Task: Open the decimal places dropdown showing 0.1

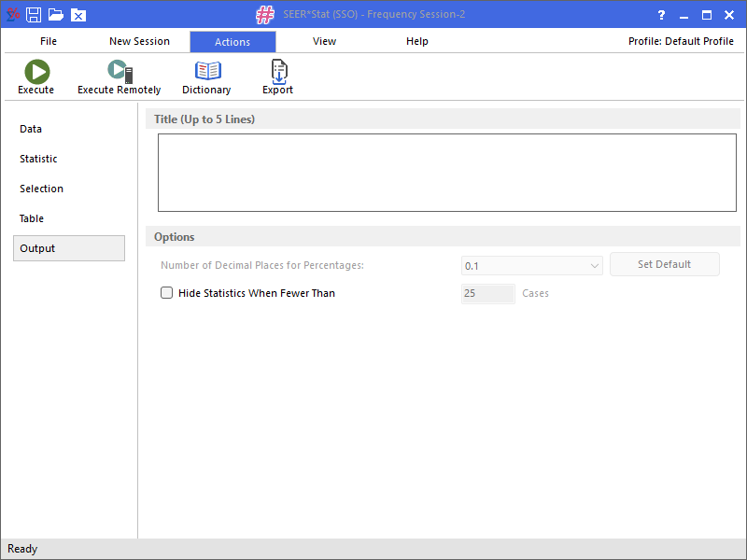Action: 531,266
